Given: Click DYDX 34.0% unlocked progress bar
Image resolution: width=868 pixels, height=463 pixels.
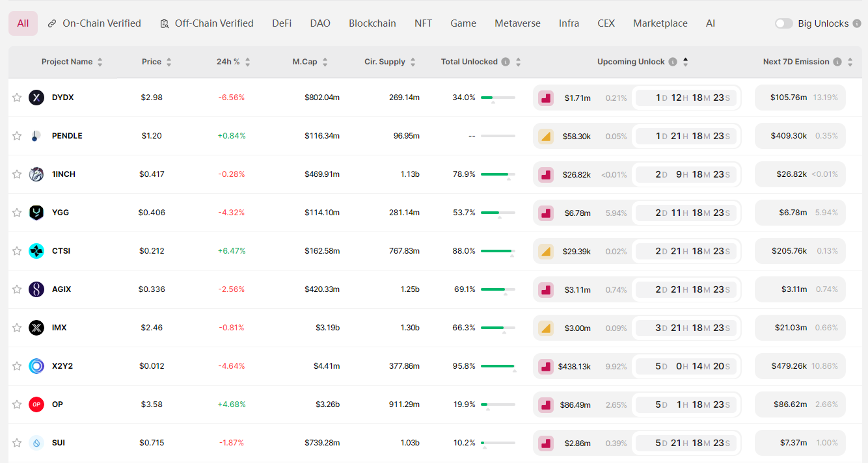Looking at the screenshot, I should coord(498,98).
